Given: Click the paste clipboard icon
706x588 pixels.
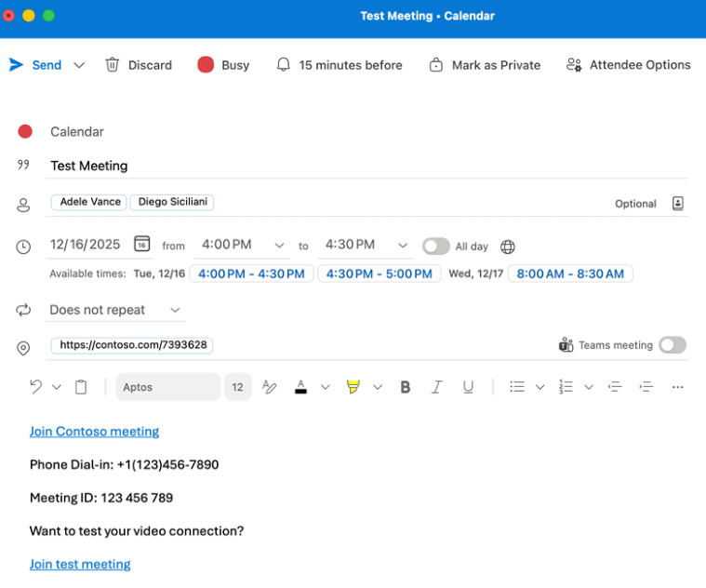Looking at the screenshot, I should click(81, 387).
